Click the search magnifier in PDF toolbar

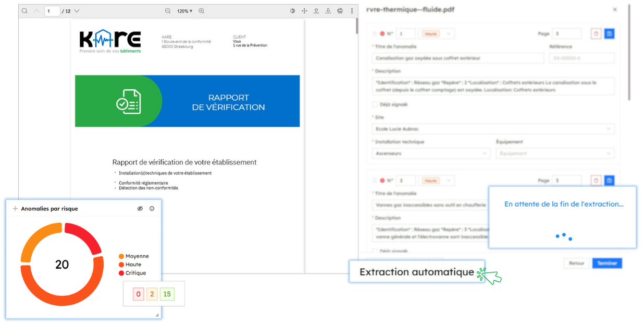click(x=24, y=11)
